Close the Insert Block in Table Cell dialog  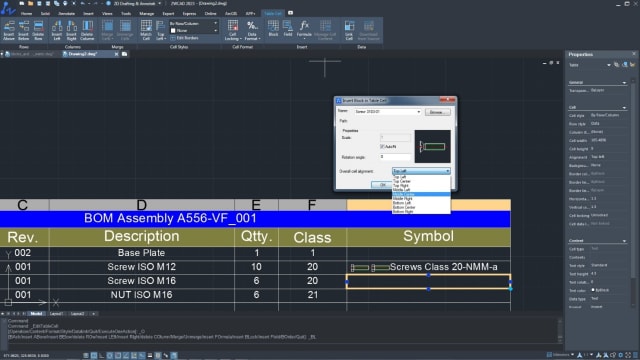pyautogui.click(x=447, y=100)
